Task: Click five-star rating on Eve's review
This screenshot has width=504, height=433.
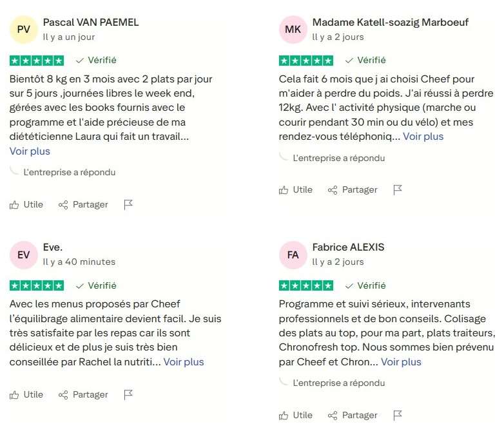Action: 37,285
